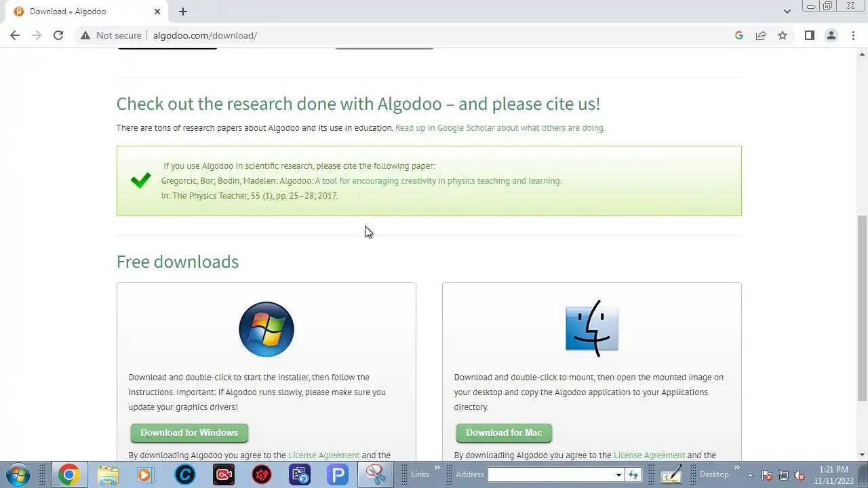The width and height of the screenshot is (868, 488).
Task: Click the page vertical scrollbar thumb
Action: [x=862, y=308]
